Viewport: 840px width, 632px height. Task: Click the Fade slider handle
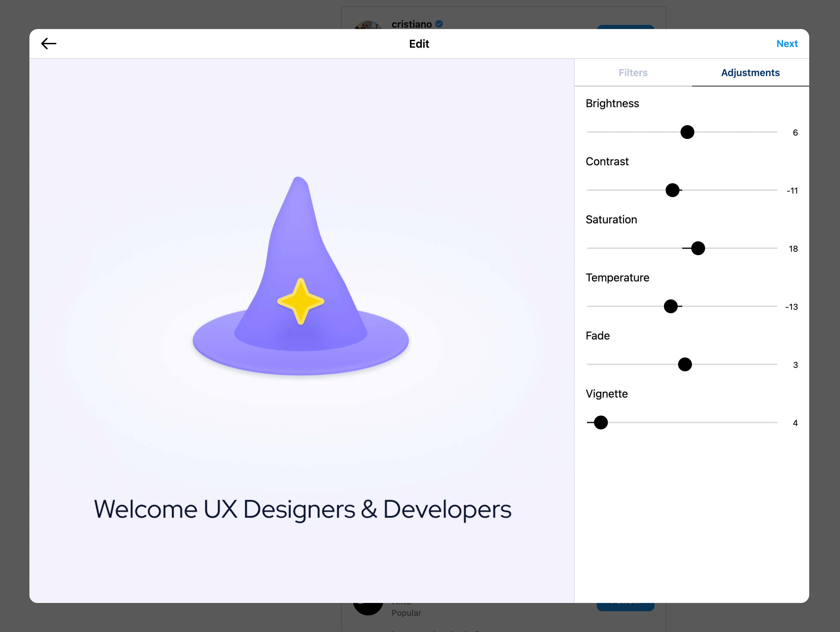click(684, 364)
